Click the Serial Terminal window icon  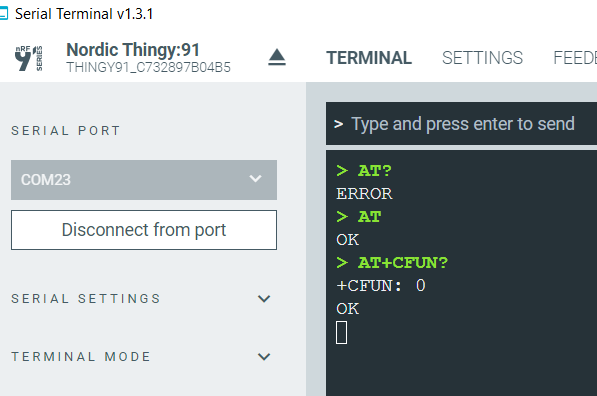coord(3,14)
